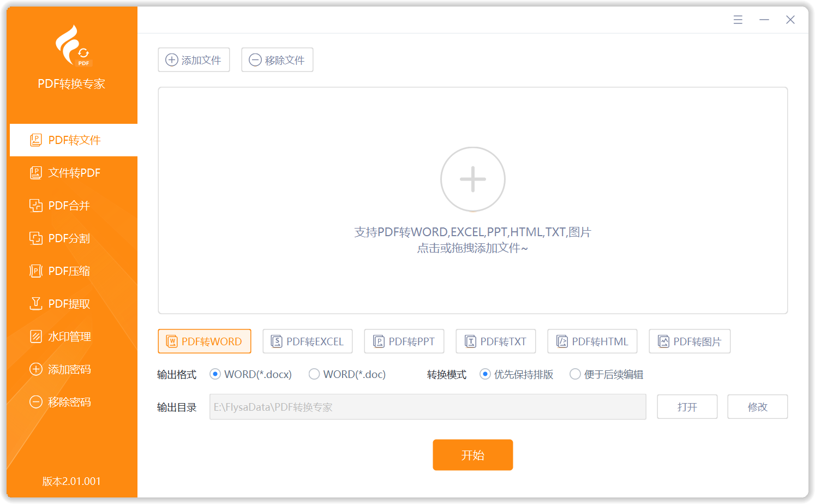Click the output directory path field
Viewport: 815px width, 504px height.
[428, 407]
